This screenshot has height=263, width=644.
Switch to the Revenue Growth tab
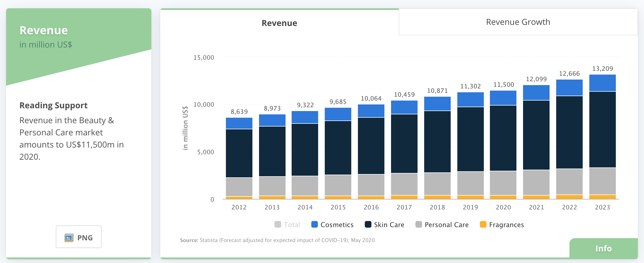518,22
